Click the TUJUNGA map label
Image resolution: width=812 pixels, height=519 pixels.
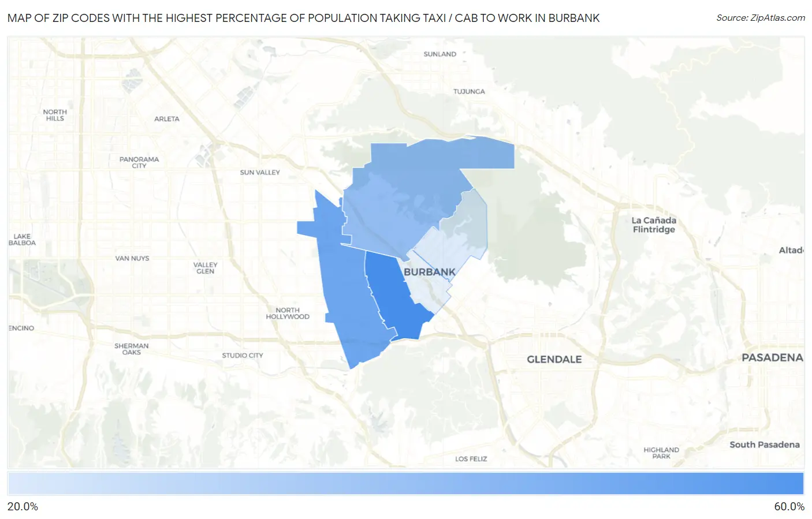469,92
